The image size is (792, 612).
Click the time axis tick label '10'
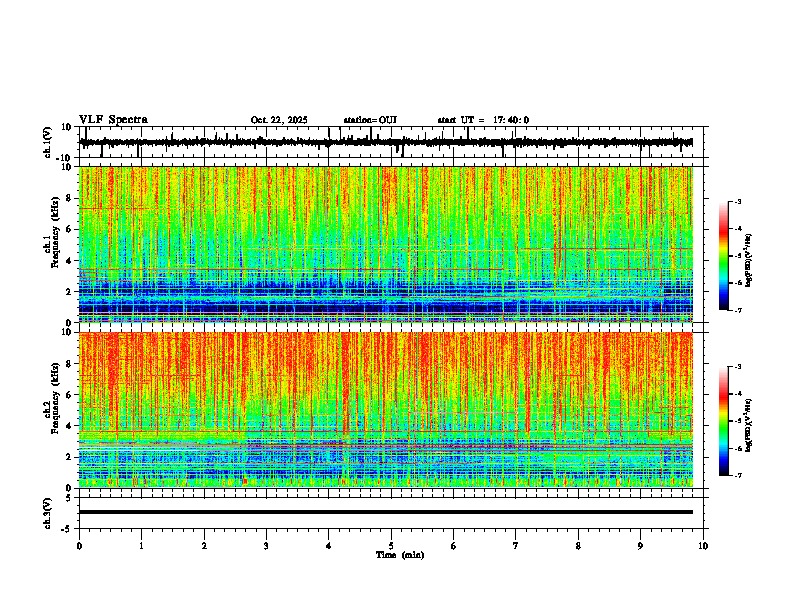pos(703,546)
